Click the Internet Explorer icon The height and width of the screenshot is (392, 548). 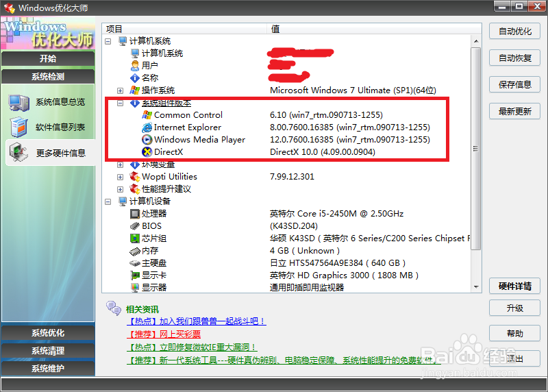147,127
